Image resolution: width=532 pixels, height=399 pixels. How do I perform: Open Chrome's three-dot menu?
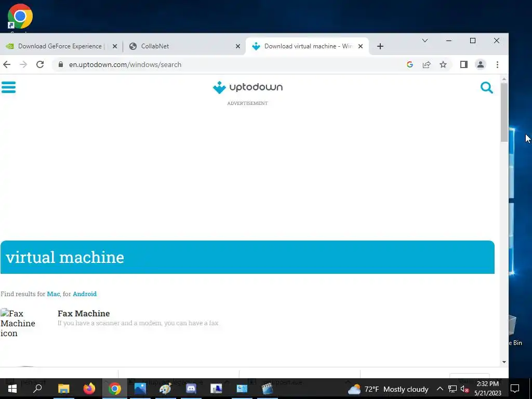[497, 64]
